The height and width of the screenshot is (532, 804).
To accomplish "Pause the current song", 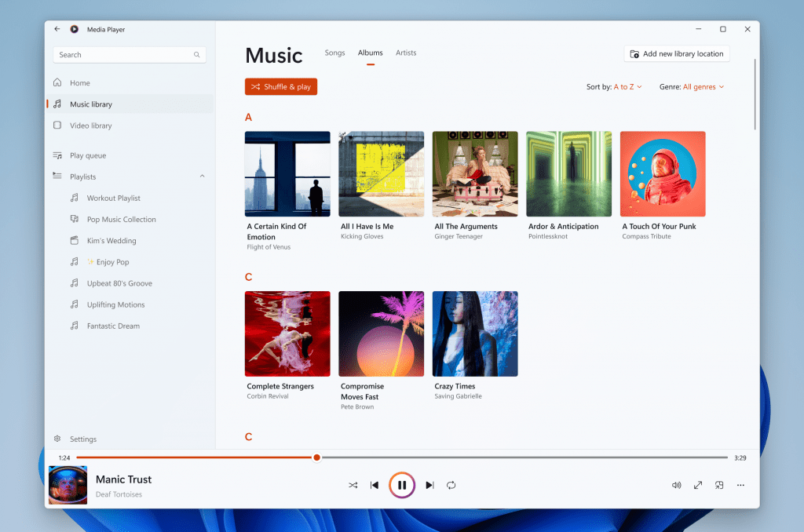I will pyautogui.click(x=402, y=485).
